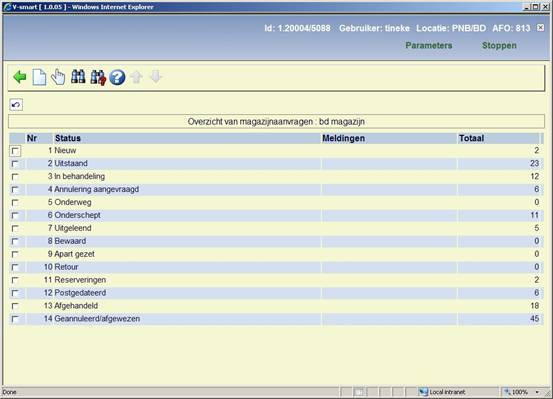
Task: Open help with blue question mark icon
Action: click(117, 77)
